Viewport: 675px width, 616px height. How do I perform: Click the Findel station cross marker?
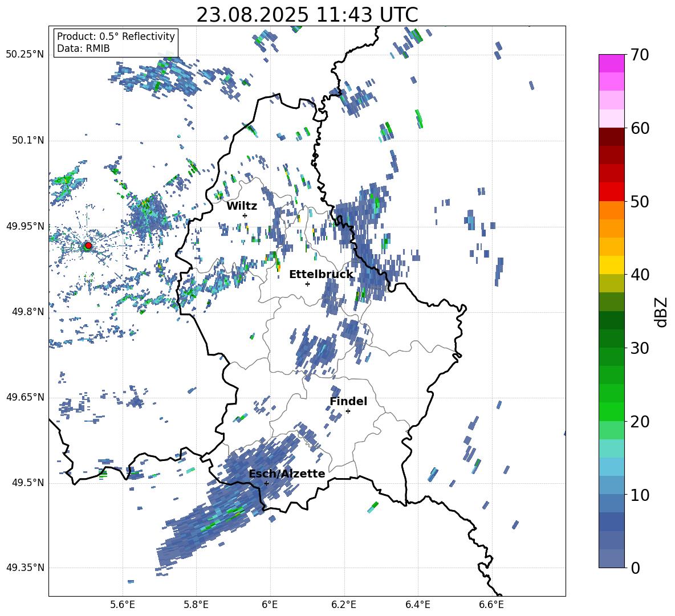tap(348, 411)
